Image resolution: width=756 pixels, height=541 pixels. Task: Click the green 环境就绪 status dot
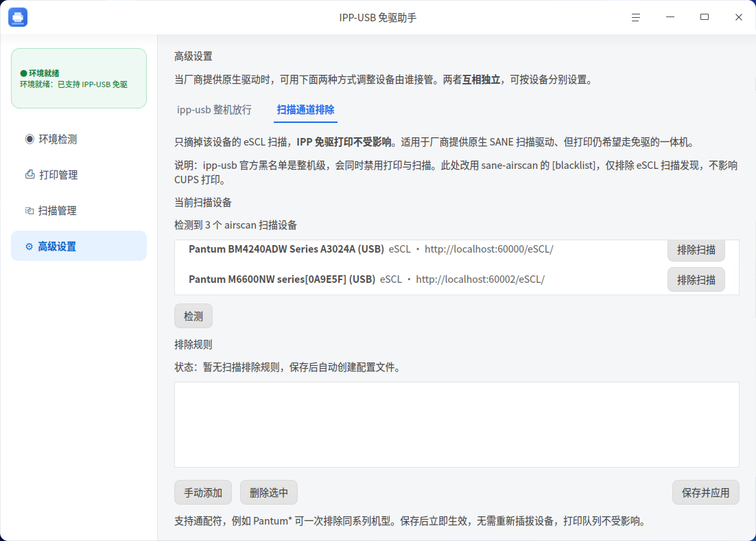coord(23,73)
